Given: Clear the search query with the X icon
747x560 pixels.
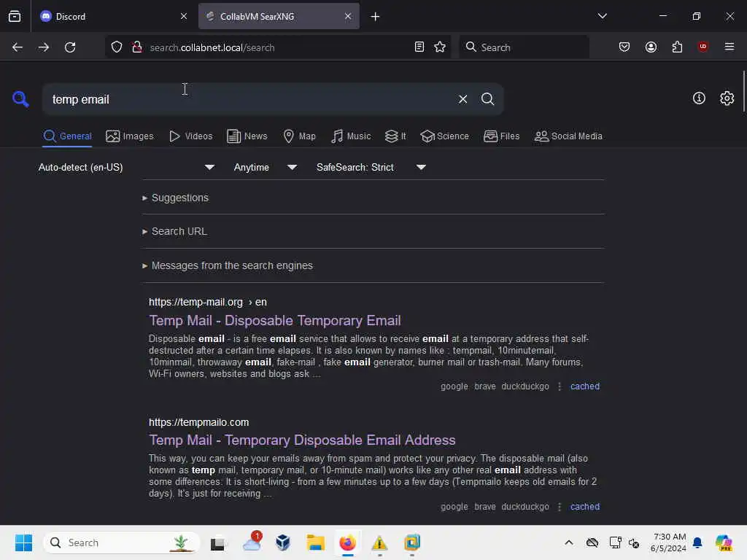Looking at the screenshot, I should coord(462,99).
